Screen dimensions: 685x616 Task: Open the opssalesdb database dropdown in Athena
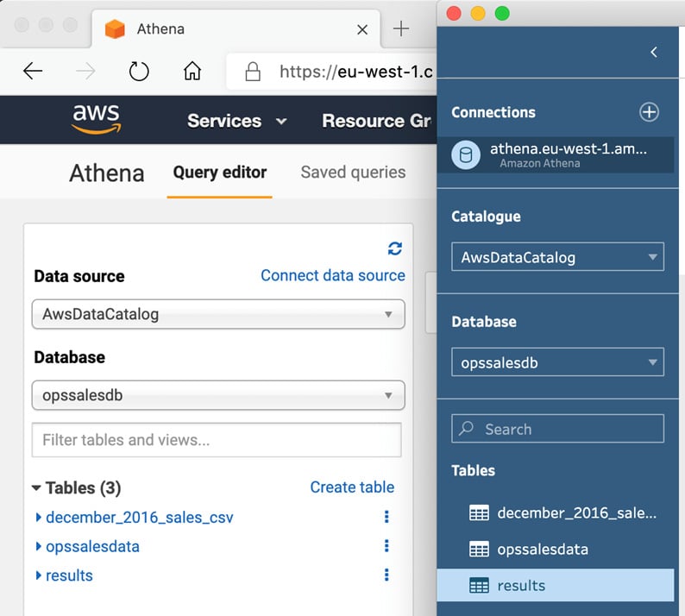[x=218, y=395]
